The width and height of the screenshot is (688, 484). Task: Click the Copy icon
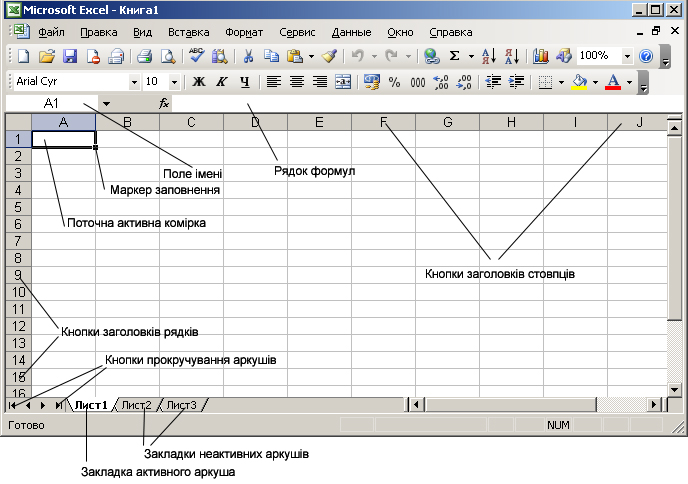point(272,56)
